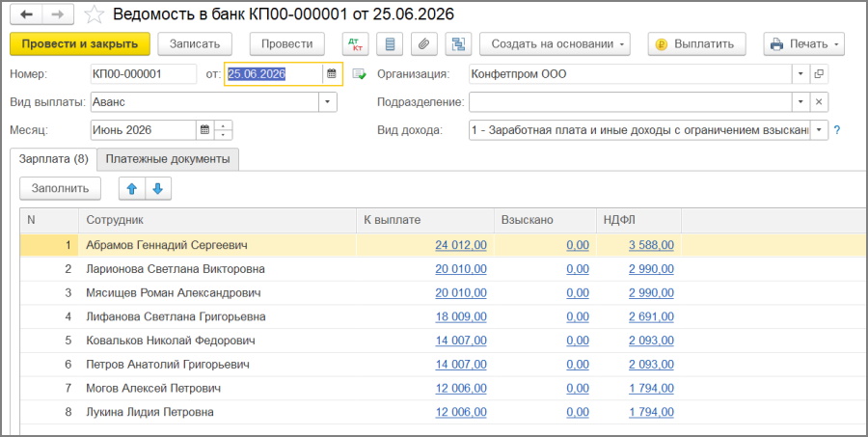Click the date field 25.06.2026
This screenshot has height=437, width=868.
274,73
